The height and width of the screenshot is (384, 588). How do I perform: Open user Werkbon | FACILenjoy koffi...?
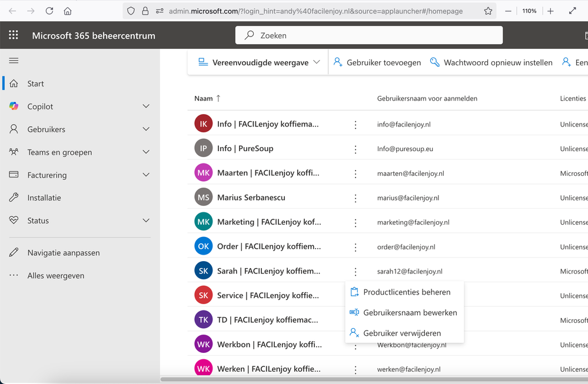[x=269, y=344]
